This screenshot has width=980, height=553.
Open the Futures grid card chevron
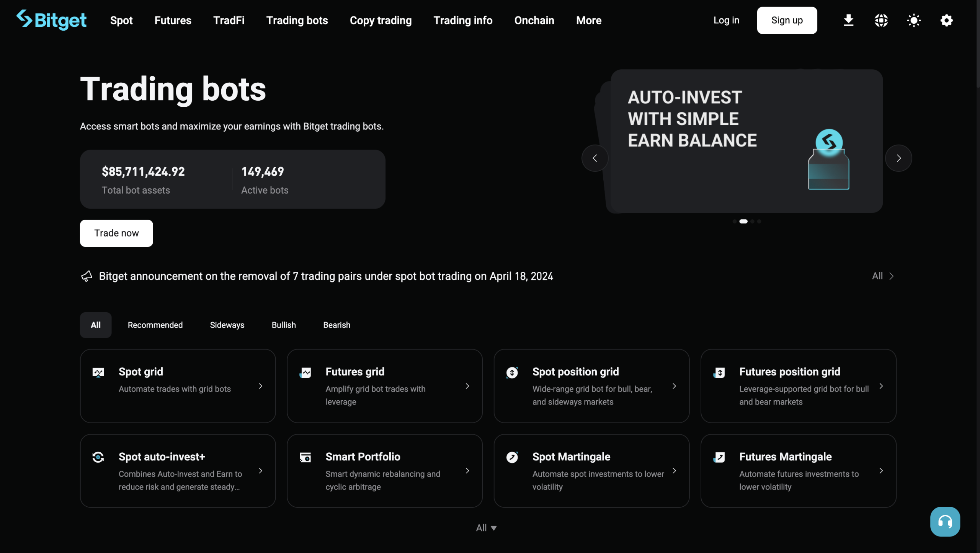pos(467,386)
